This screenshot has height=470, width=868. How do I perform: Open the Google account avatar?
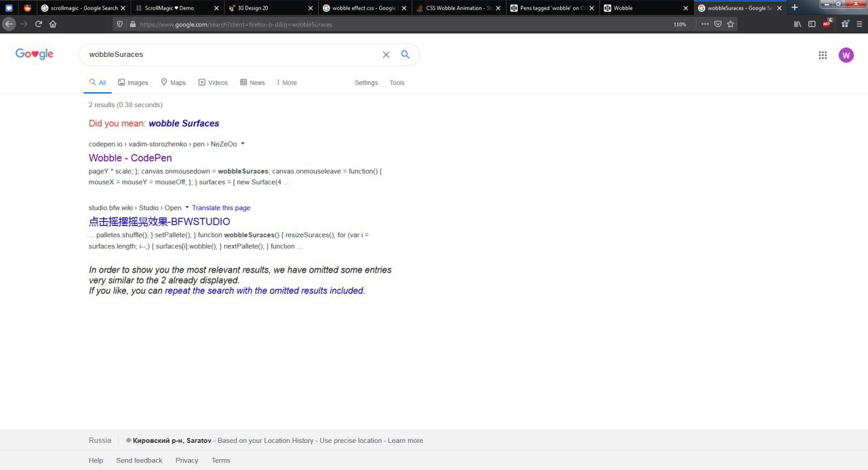pyautogui.click(x=846, y=55)
